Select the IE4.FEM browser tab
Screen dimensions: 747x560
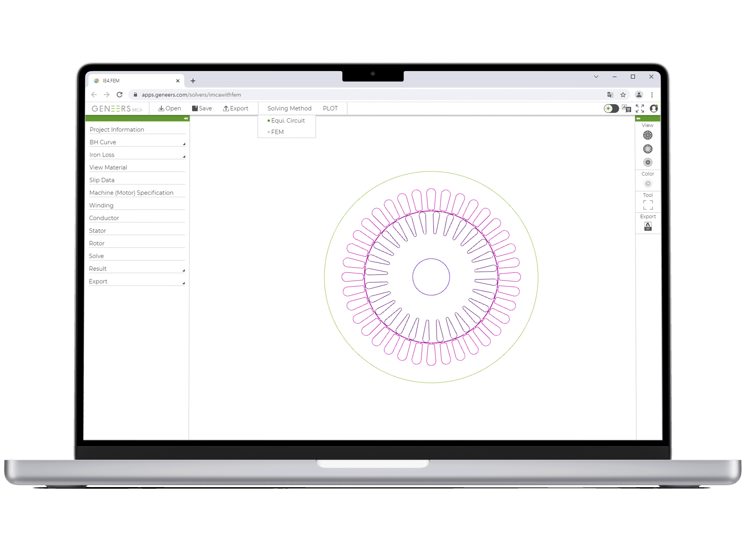(x=136, y=81)
